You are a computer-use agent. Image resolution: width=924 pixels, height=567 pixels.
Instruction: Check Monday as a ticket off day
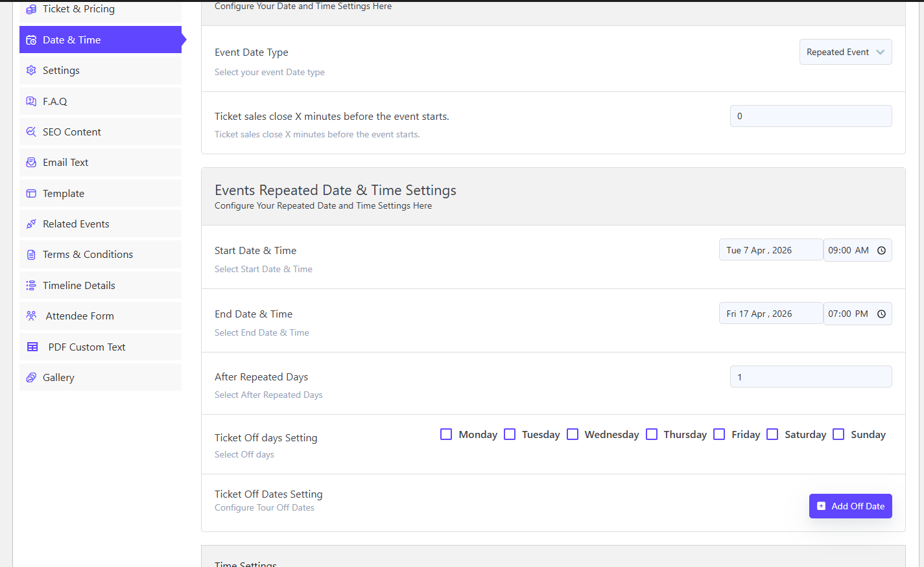446,434
